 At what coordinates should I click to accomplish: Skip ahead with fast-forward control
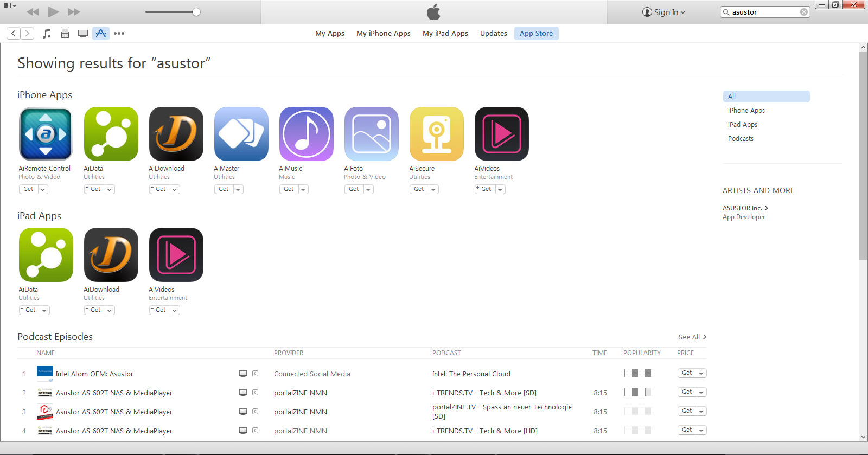[x=74, y=12]
